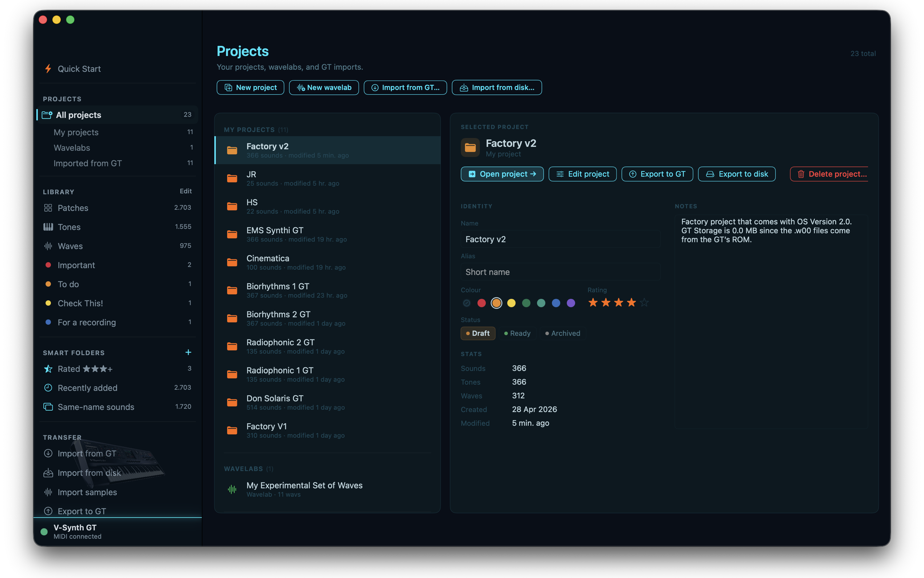Viewport: 924px width, 578px height.
Task: Pick the purple colour swatch
Action: tap(571, 303)
